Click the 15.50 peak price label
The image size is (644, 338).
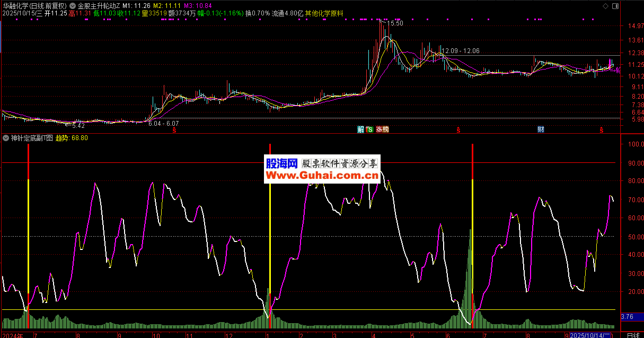pyautogui.click(x=395, y=24)
